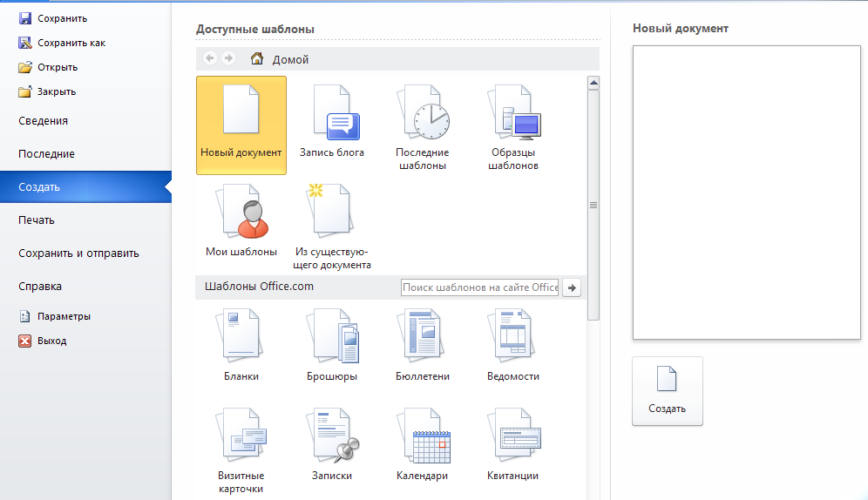Click the Открыть menu text
Viewport: 868px width, 500px height.
pos(58,67)
